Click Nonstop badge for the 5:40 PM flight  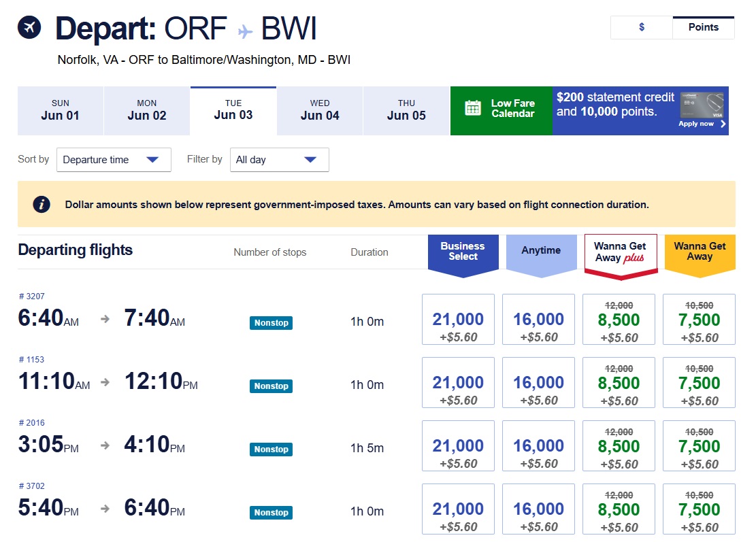[271, 513]
